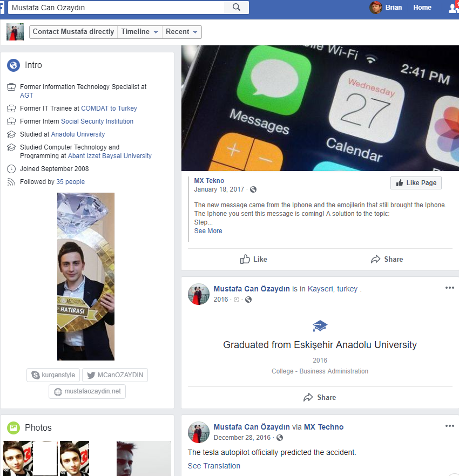
Task: Click the Photos section heading
Action: (x=38, y=428)
